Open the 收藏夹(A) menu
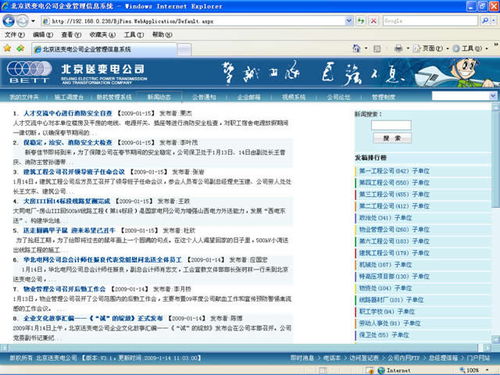Screen dimensions: 500x375 click(102, 35)
